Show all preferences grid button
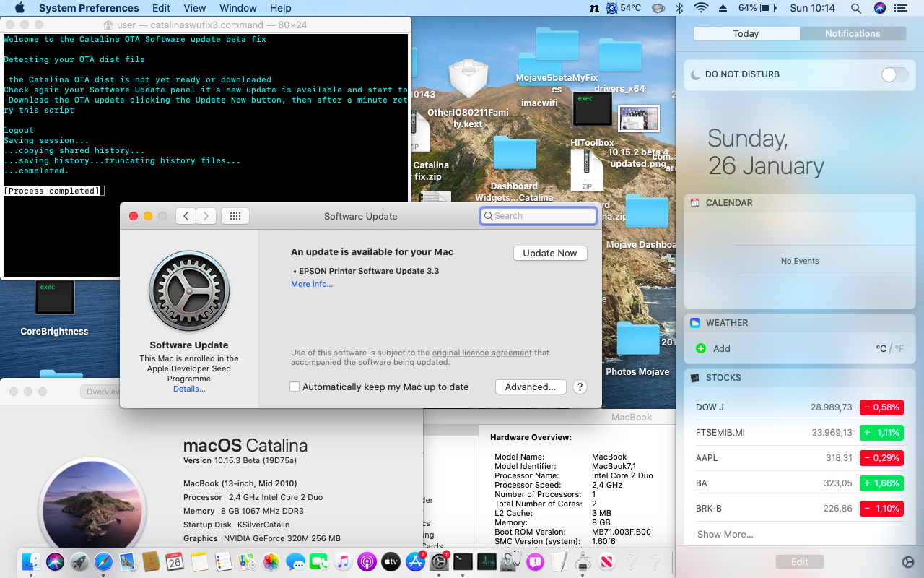Viewport: 924px width, 578px height. click(x=235, y=216)
